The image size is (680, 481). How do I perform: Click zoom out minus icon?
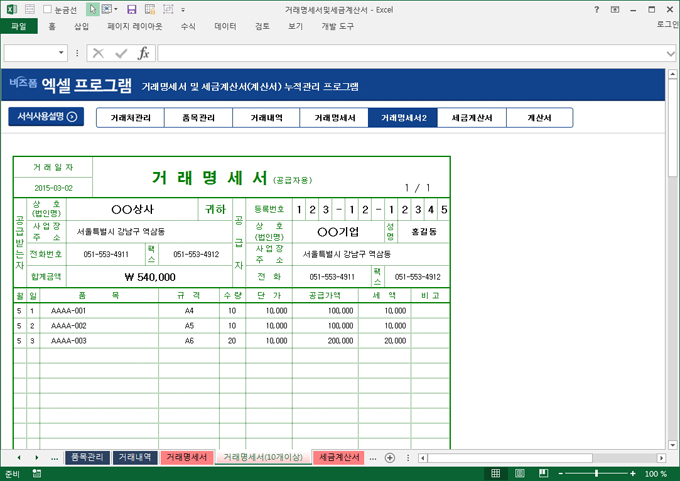[560, 474]
